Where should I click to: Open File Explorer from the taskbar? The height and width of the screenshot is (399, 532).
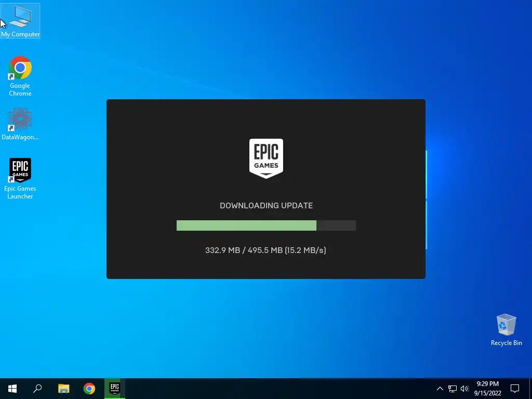pyautogui.click(x=63, y=389)
